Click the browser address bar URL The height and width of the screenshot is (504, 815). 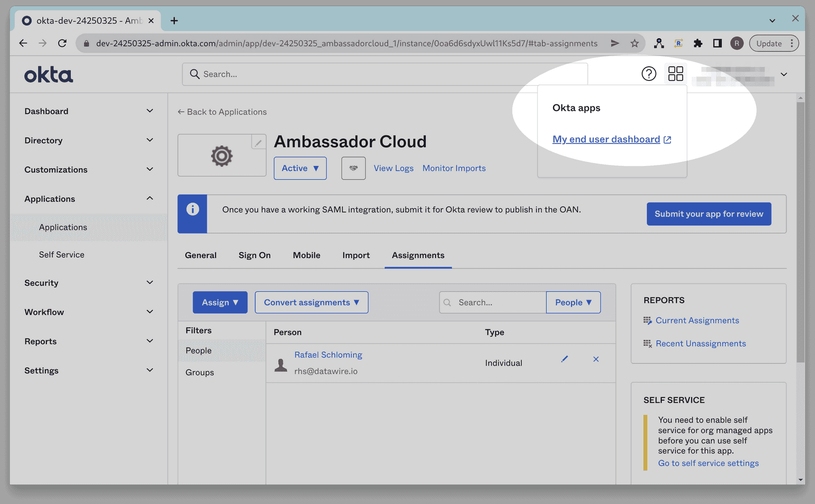click(347, 43)
